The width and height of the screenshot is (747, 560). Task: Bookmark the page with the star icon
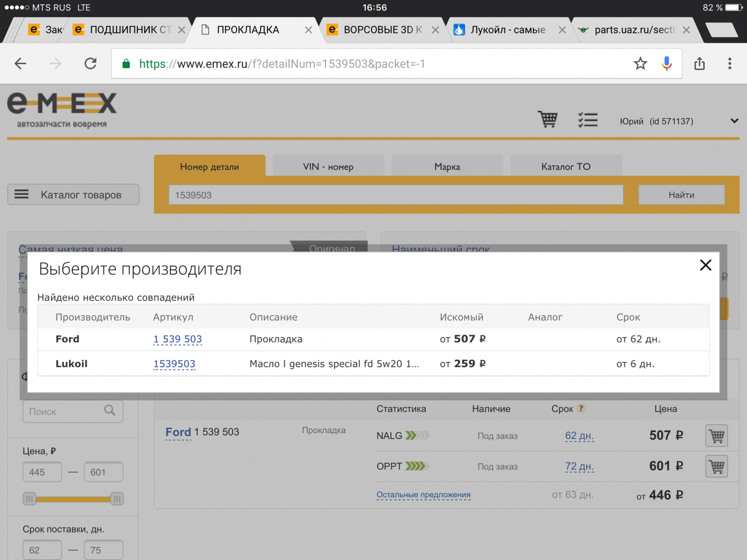point(640,64)
